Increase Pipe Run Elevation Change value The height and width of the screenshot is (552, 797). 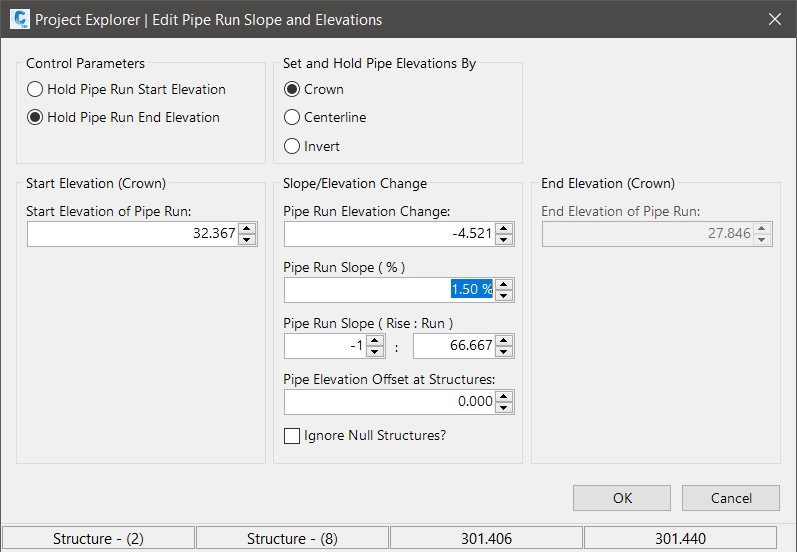504,228
